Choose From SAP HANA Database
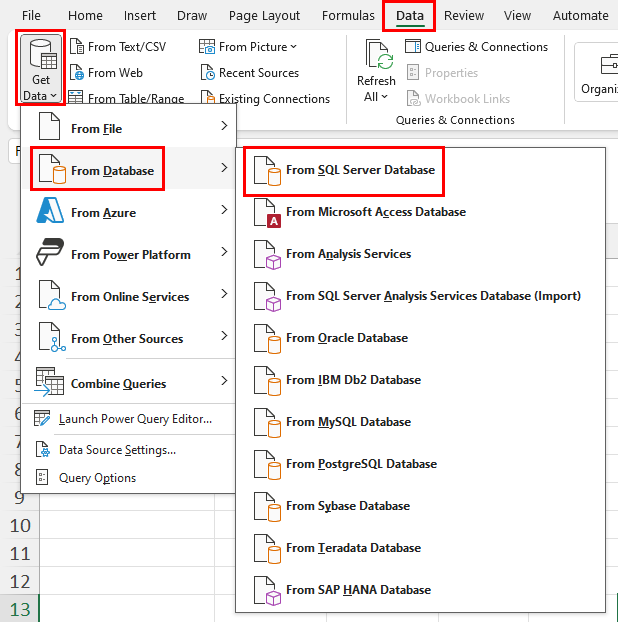The width and height of the screenshot is (618, 622). click(x=420, y=590)
